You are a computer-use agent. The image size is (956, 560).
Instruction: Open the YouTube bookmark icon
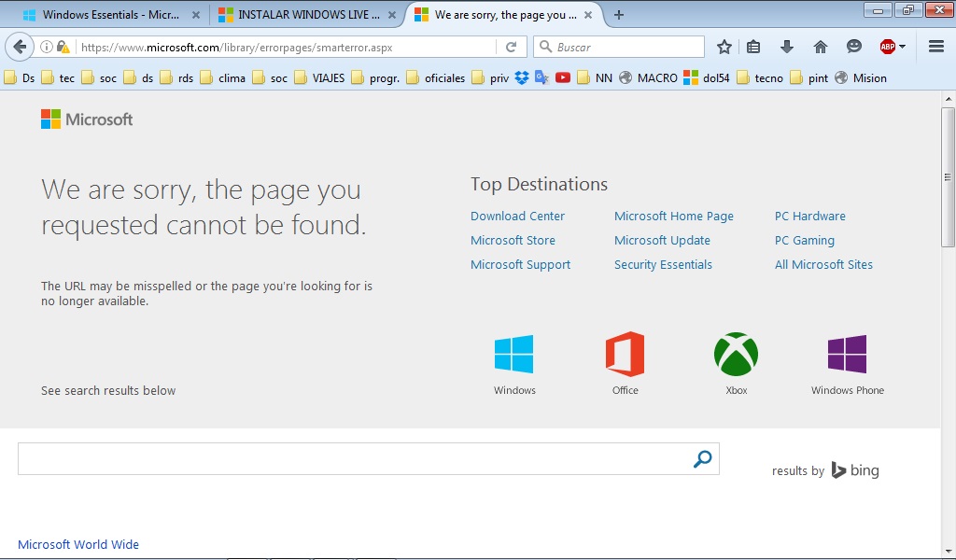pyautogui.click(x=563, y=78)
